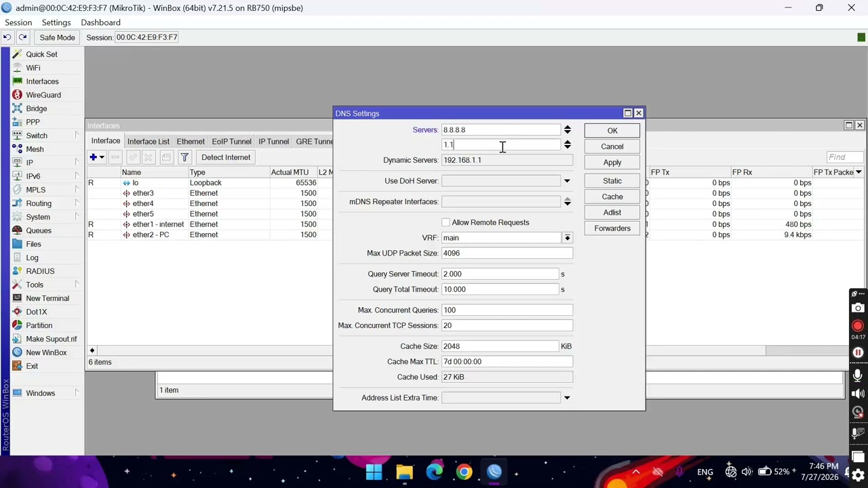Expand the mDNS Repeater Interfaces field
868x488 pixels.
(567, 202)
